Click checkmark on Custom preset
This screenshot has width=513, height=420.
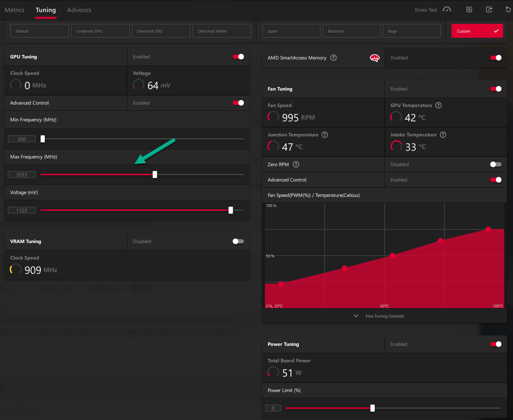click(x=496, y=31)
